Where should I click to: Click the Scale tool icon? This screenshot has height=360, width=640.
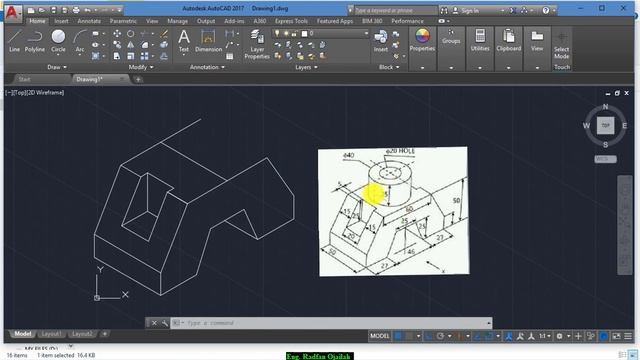pyautogui.click(x=131, y=56)
